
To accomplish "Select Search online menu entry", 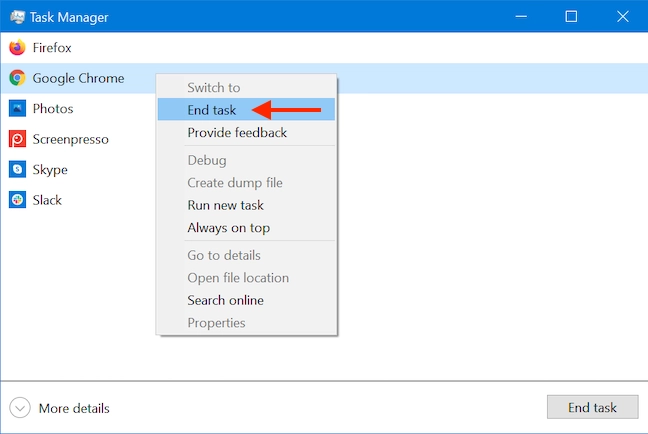I will tap(246, 300).
